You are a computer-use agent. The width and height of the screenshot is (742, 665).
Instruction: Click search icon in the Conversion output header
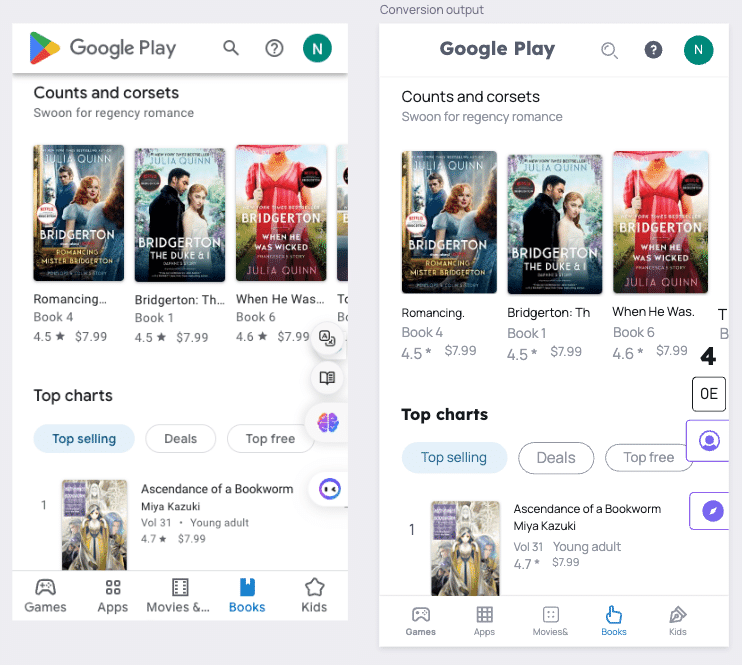coord(610,50)
